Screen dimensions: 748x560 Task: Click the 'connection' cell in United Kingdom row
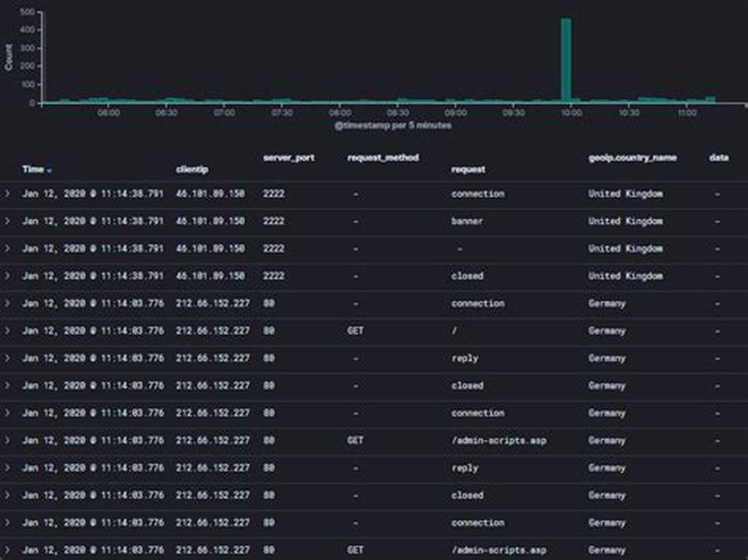point(477,193)
